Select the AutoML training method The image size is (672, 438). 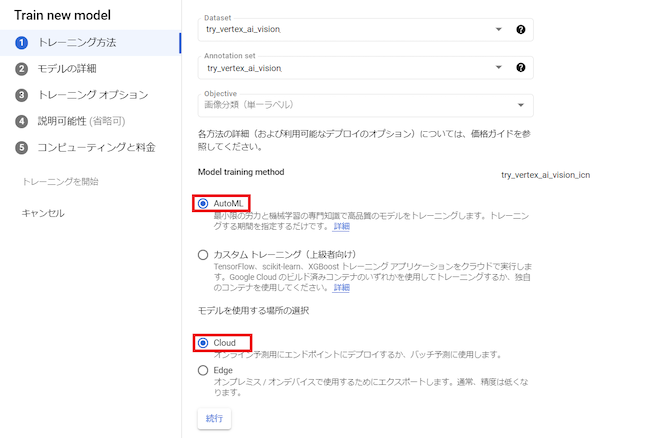pyautogui.click(x=203, y=204)
